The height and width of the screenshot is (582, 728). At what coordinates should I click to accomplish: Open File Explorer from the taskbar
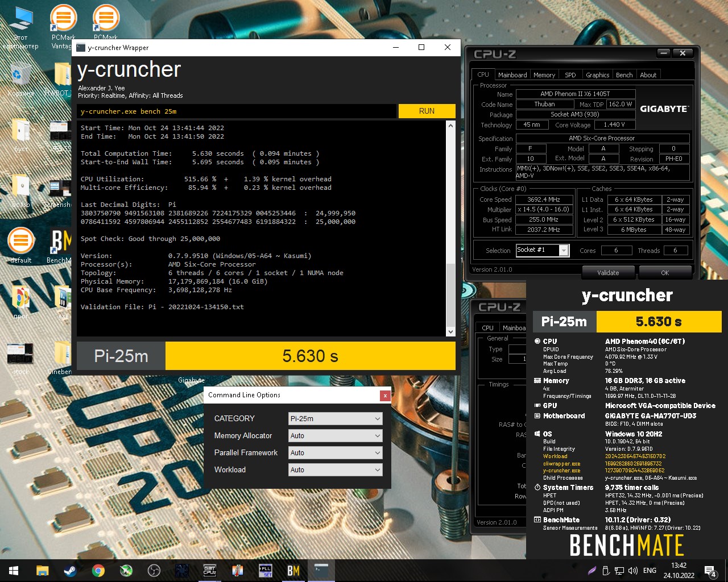coord(42,571)
